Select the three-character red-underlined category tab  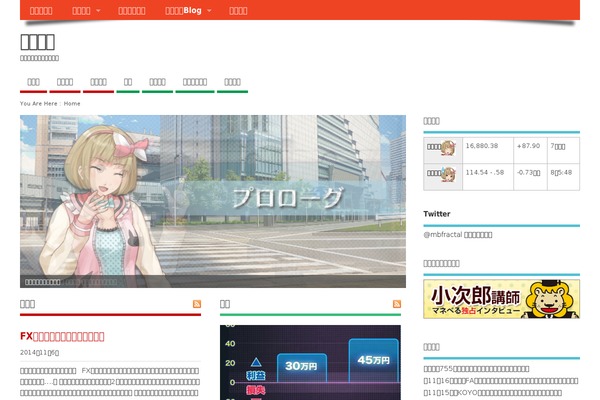33,82
